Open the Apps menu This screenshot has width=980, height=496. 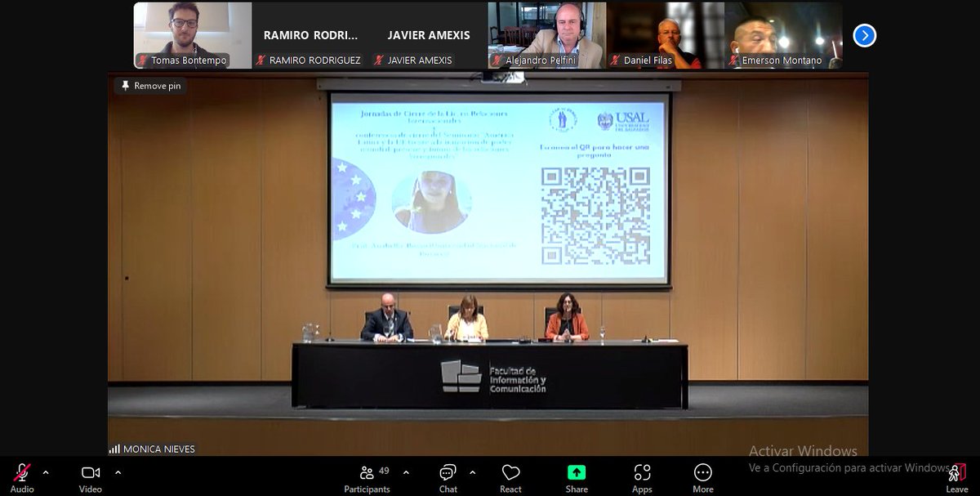pyautogui.click(x=642, y=477)
